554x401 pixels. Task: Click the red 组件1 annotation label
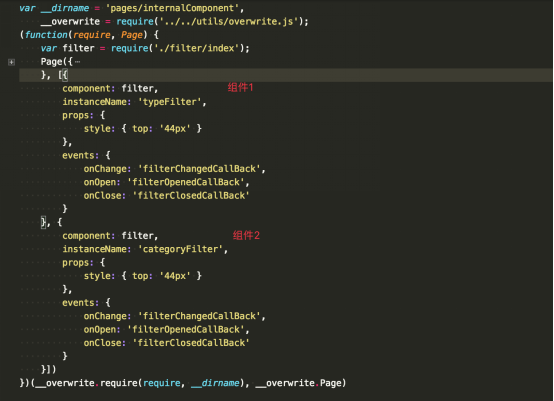coord(240,87)
